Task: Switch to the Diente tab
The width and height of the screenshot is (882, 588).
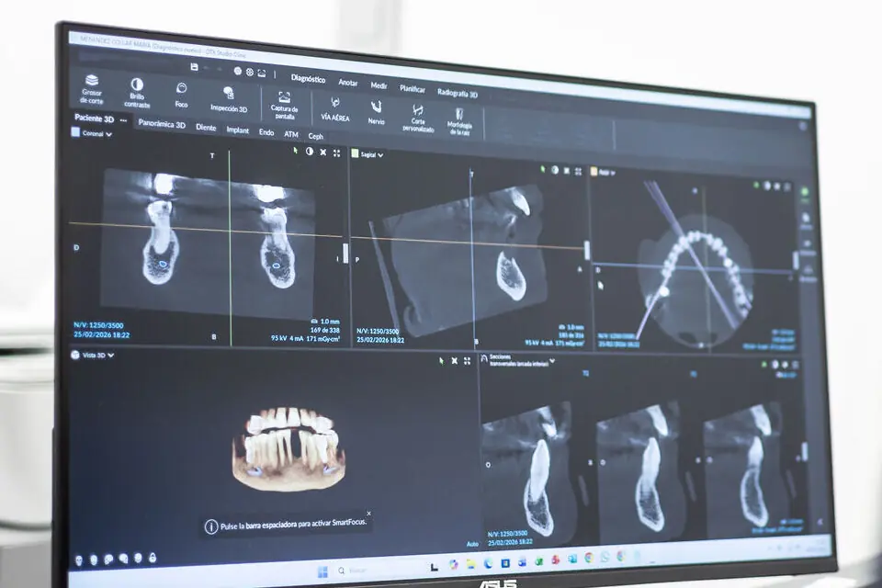Action: click(x=206, y=128)
